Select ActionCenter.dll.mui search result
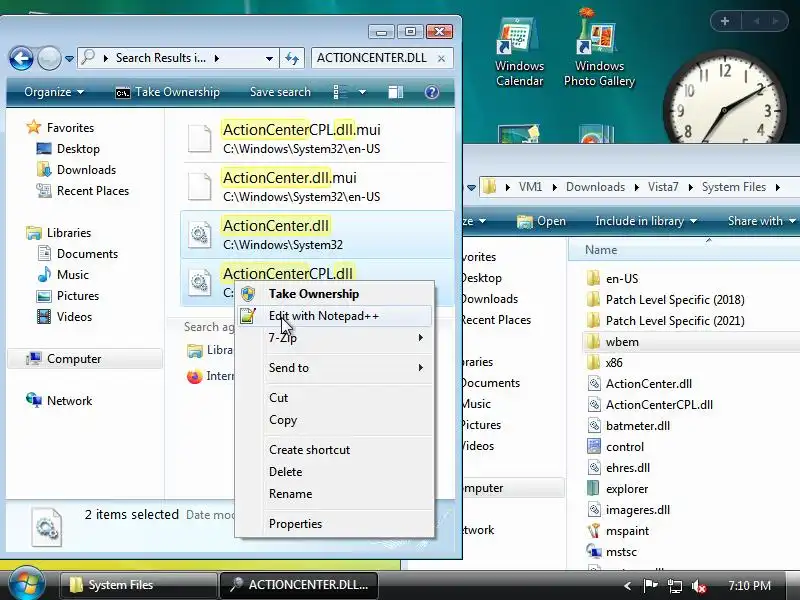 pos(316,186)
